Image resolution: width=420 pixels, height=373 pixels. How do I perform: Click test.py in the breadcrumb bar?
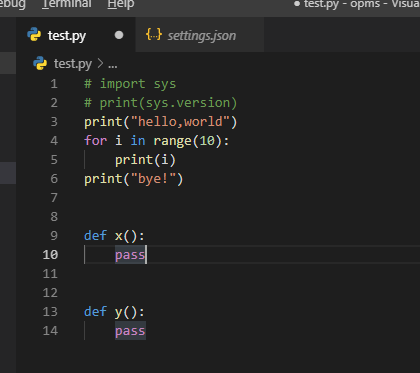tap(73, 64)
